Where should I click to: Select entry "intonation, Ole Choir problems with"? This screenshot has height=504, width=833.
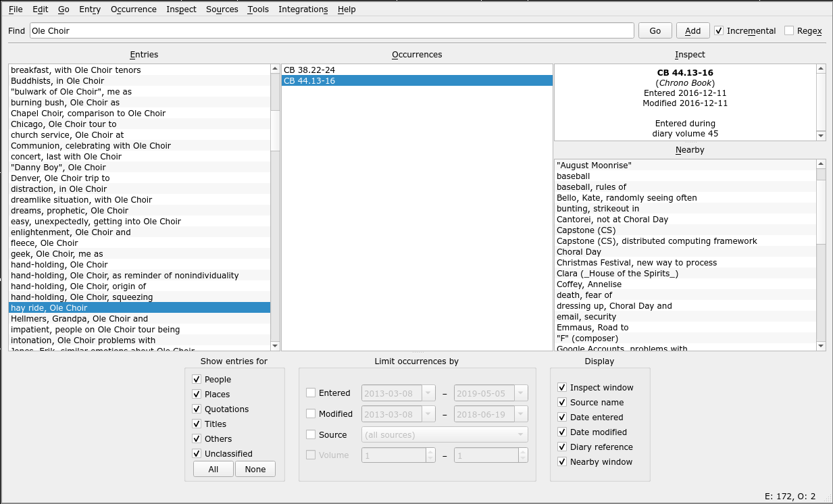pyautogui.click(x=139, y=341)
